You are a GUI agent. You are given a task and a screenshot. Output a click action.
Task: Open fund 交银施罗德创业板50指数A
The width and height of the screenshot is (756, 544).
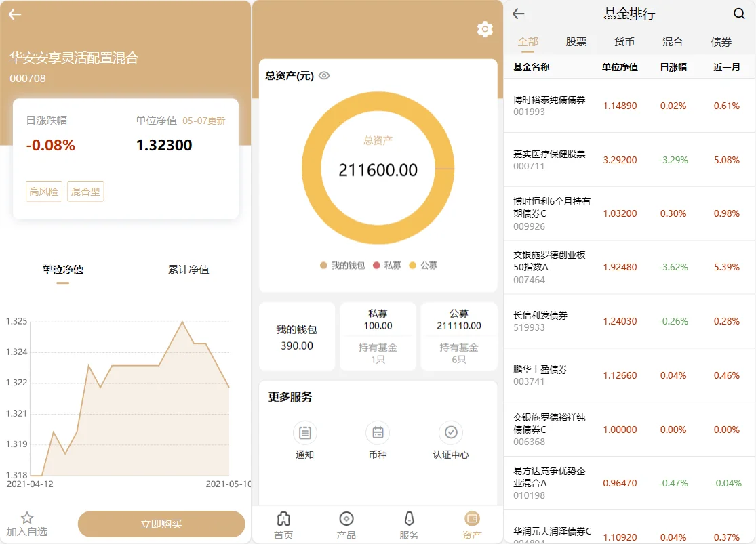click(629, 267)
